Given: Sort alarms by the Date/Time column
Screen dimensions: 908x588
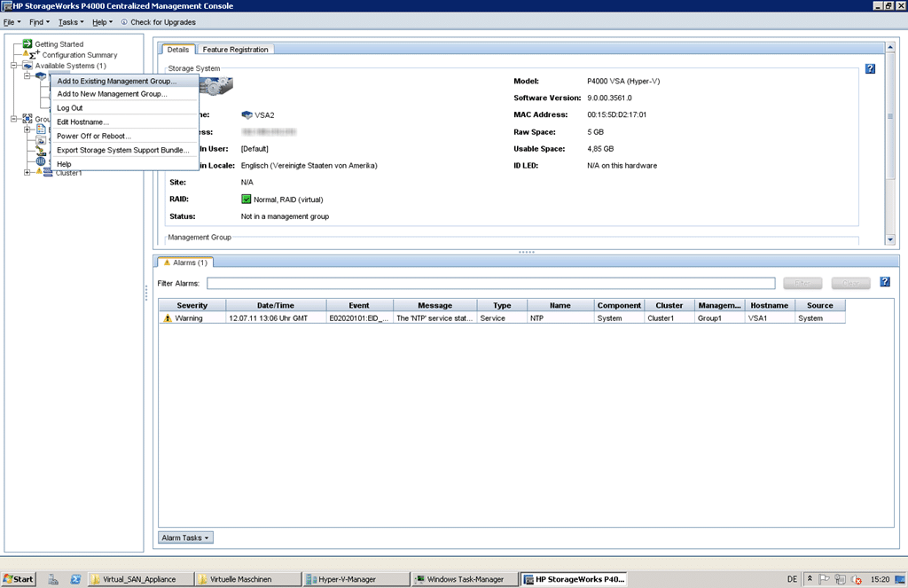Looking at the screenshot, I should [276, 305].
